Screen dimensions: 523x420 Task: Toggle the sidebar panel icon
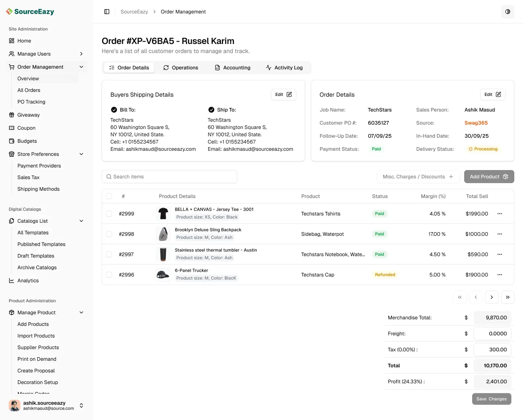point(107,12)
